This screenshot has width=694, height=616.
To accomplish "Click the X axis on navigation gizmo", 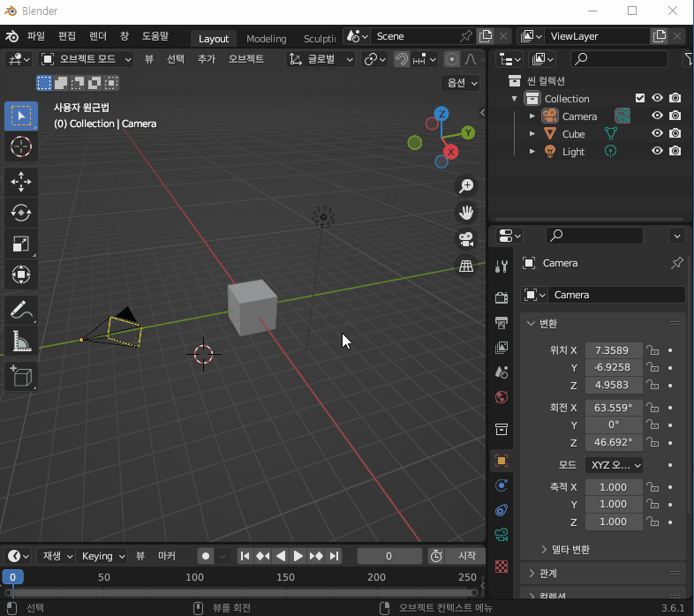I will pos(450,152).
